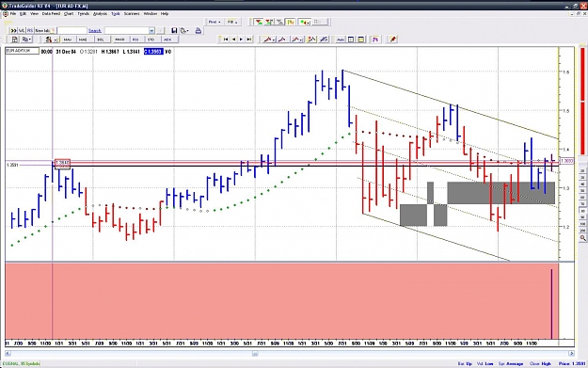Step forward one bar button
The image size is (588, 368).
tap(241, 40)
